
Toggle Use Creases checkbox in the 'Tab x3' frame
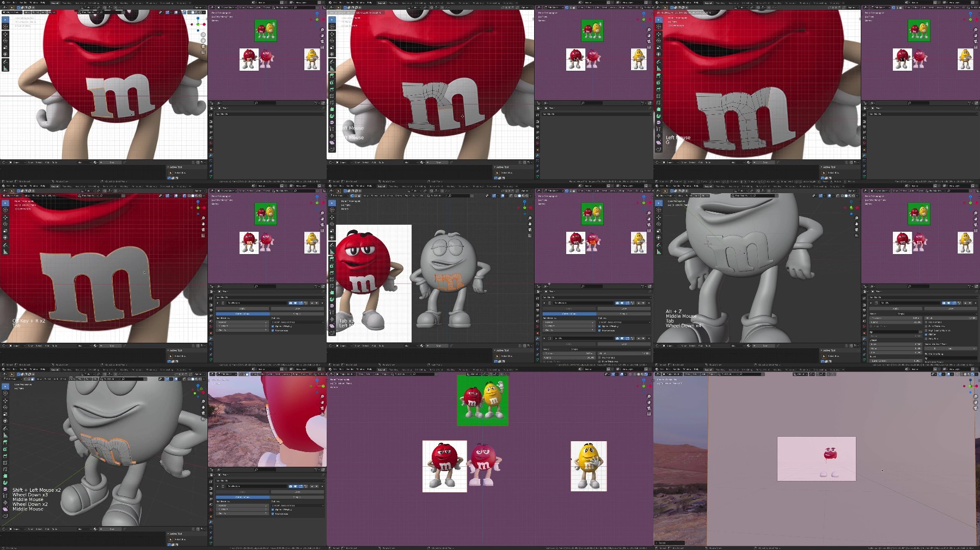pos(599,330)
